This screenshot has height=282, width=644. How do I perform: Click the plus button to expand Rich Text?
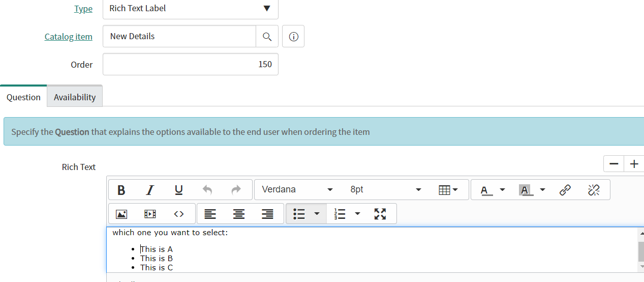634,164
